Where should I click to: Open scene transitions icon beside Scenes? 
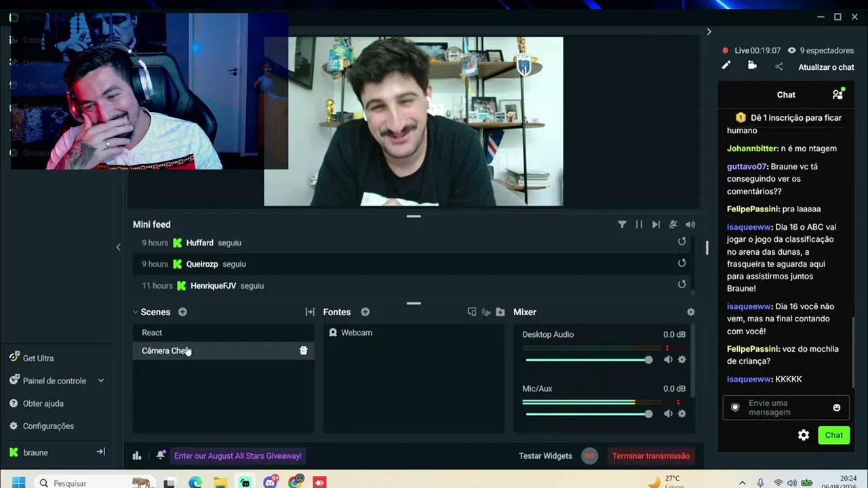pyautogui.click(x=310, y=312)
